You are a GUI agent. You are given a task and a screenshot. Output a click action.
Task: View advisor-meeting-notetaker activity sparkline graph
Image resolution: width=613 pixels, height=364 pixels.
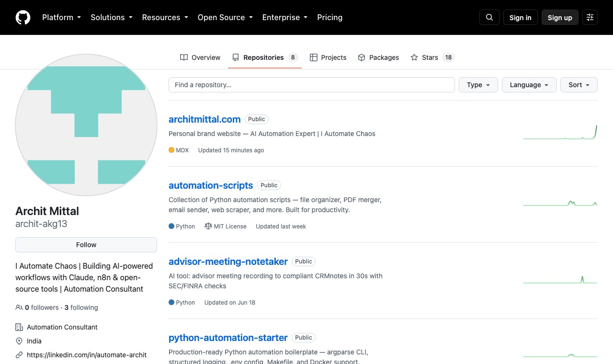560,279
